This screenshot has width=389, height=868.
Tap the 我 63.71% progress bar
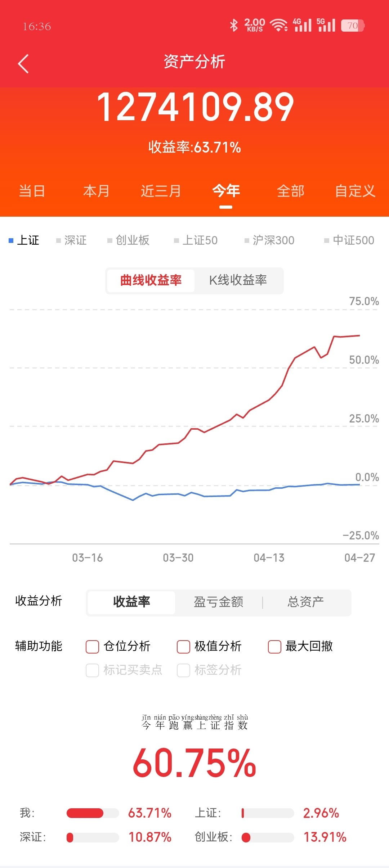[93, 813]
